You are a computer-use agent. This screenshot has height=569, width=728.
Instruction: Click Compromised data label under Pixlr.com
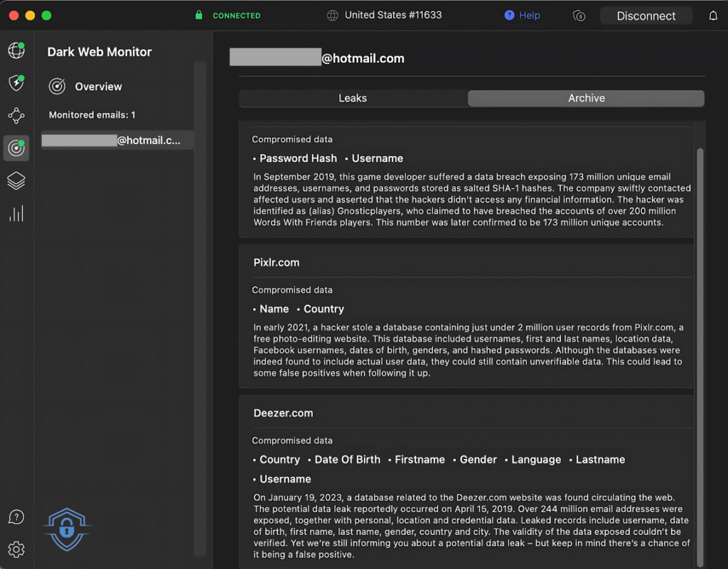[292, 290]
